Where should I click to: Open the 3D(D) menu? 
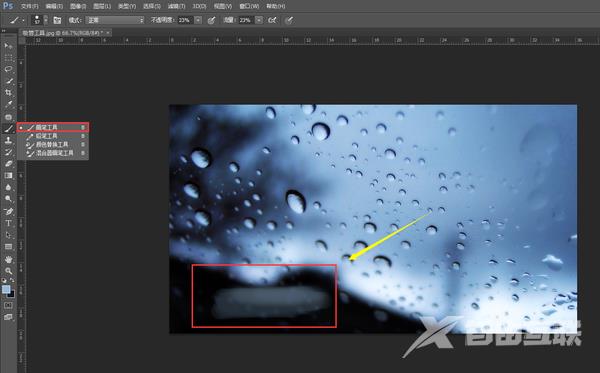click(x=199, y=6)
